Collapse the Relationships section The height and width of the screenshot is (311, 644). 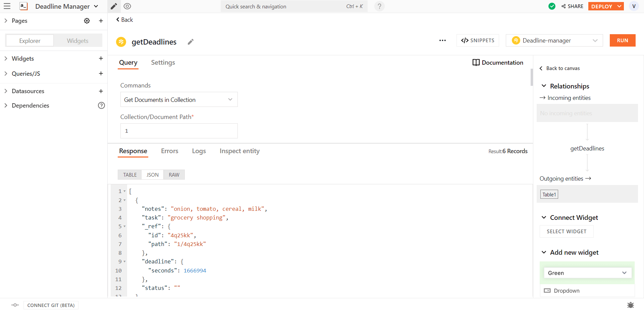[544, 86]
